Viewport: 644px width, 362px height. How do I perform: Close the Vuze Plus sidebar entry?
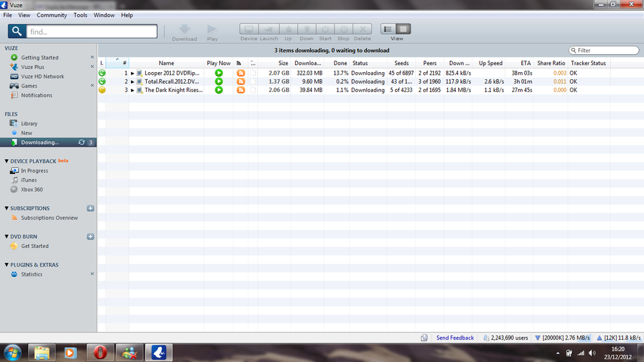[x=92, y=66]
